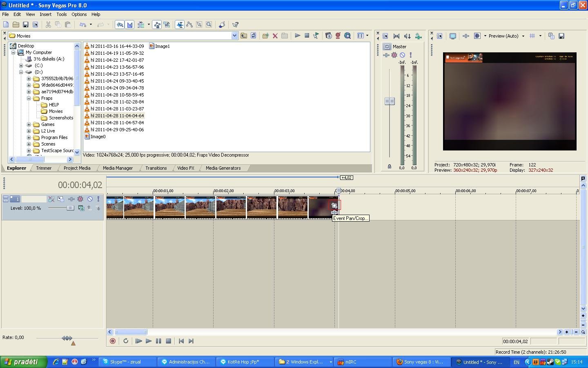Toggle the Mute button on video track 1
Viewport: 588px width, 368px height.
point(90,199)
